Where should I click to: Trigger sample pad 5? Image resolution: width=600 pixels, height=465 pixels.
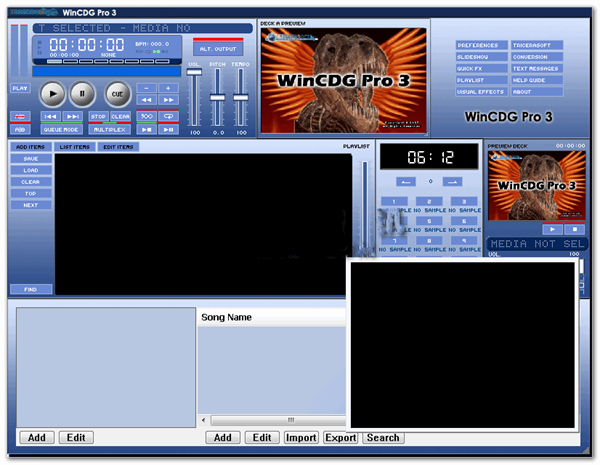point(429,221)
